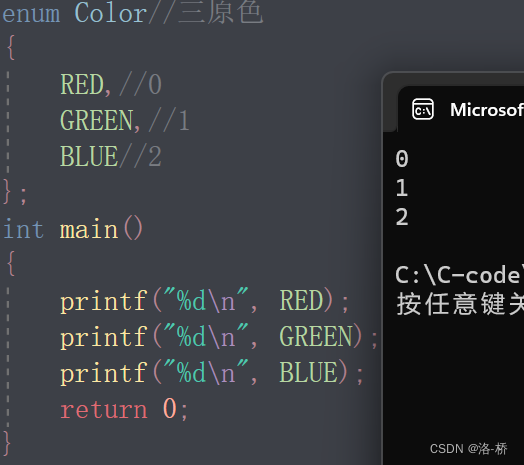The image size is (524, 465).
Task: Click GREEN argument in second printf
Action: point(316,336)
